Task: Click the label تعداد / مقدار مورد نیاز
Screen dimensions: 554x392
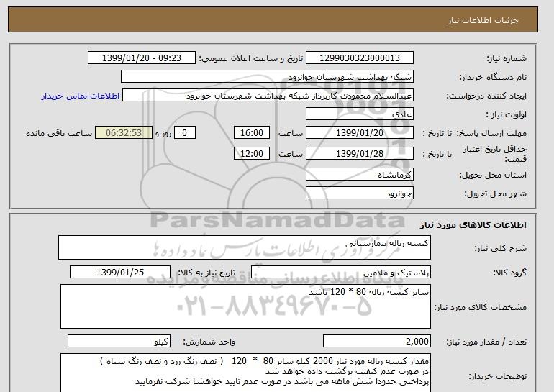Action: pos(486,342)
